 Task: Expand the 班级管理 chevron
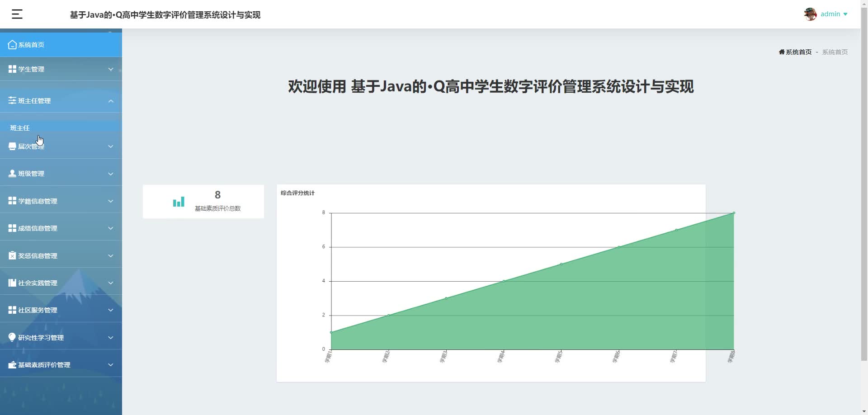(x=111, y=174)
